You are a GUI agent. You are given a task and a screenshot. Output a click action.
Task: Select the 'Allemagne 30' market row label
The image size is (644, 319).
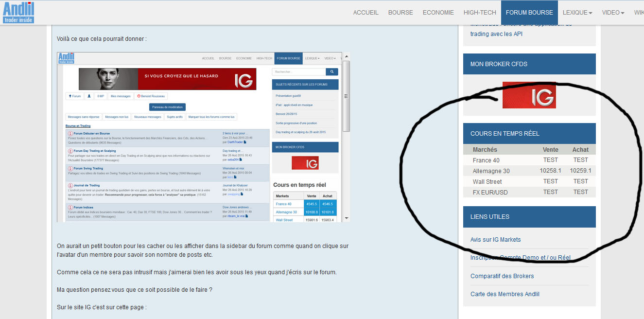pyautogui.click(x=491, y=171)
